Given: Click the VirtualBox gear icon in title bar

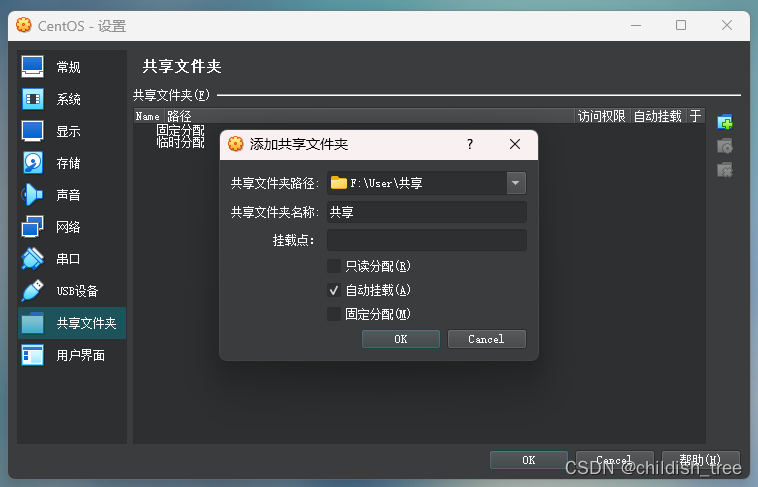Looking at the screenshot, I should [x=24, y=25].
